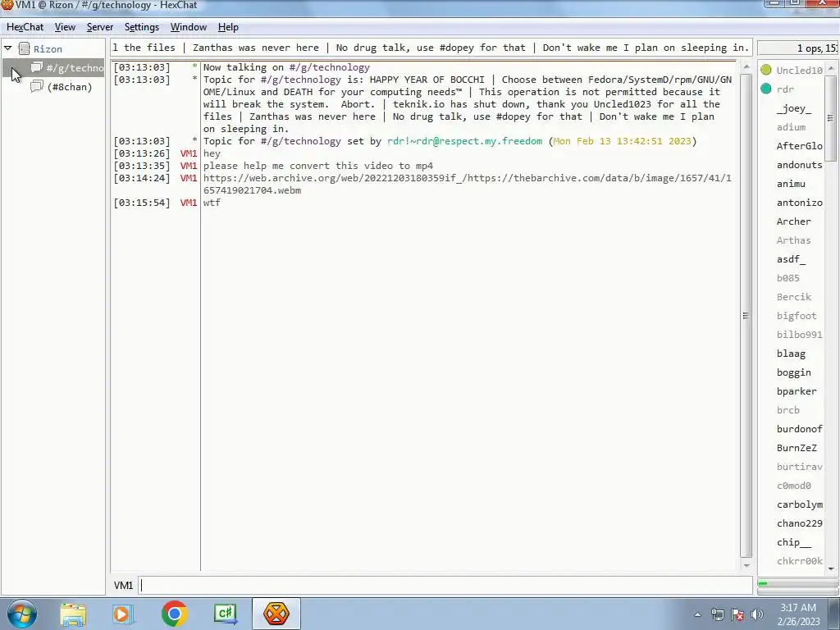Image resolution: width=840 pixels, height=630 pixels.
Task: Click the channel topic bar
Action: pyautogui.click(x=431, y=47)
